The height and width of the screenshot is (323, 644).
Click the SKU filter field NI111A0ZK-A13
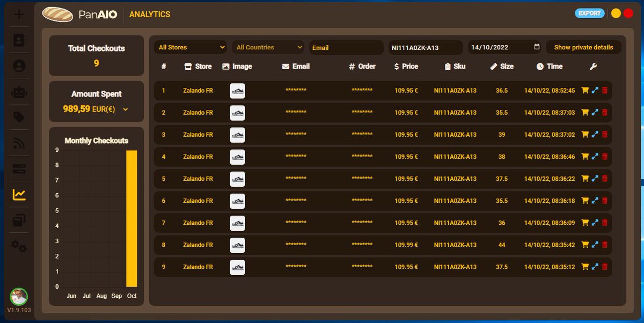(426, 47)
